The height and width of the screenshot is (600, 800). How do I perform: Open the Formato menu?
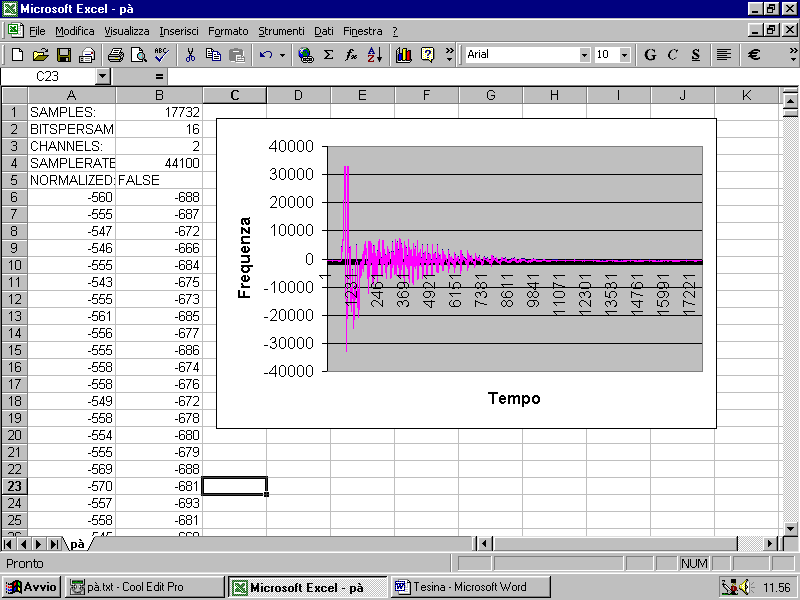(228, 31)
